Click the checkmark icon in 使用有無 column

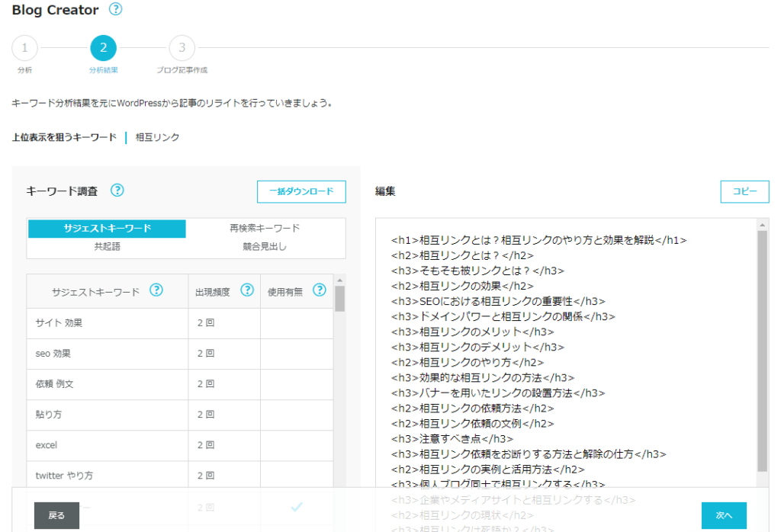[297, 506]
